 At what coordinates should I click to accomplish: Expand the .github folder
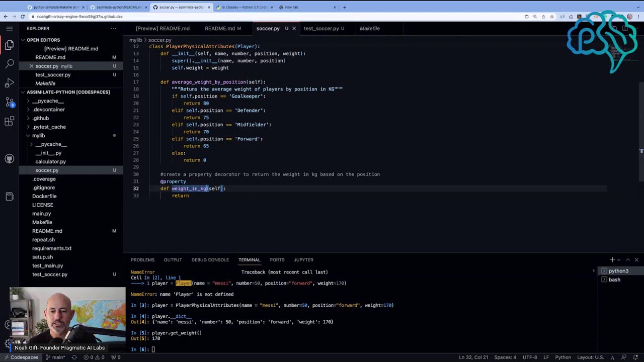pos(41,118)
